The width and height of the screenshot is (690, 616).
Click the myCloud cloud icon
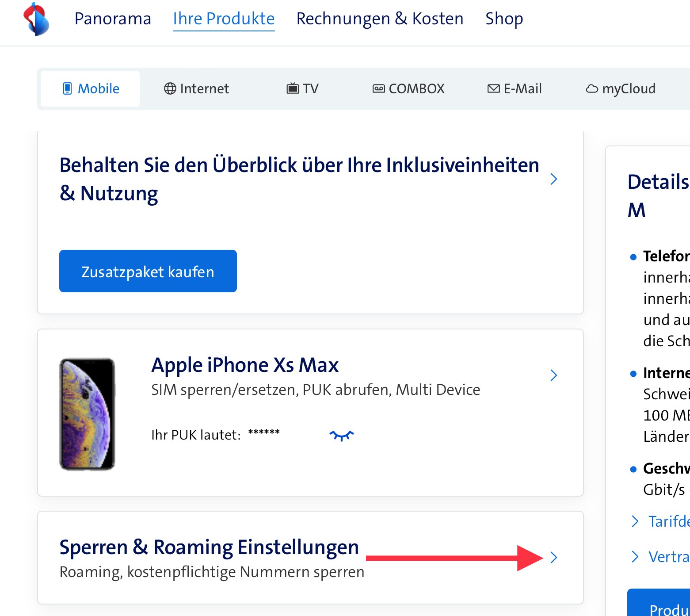tap(591, 89)
